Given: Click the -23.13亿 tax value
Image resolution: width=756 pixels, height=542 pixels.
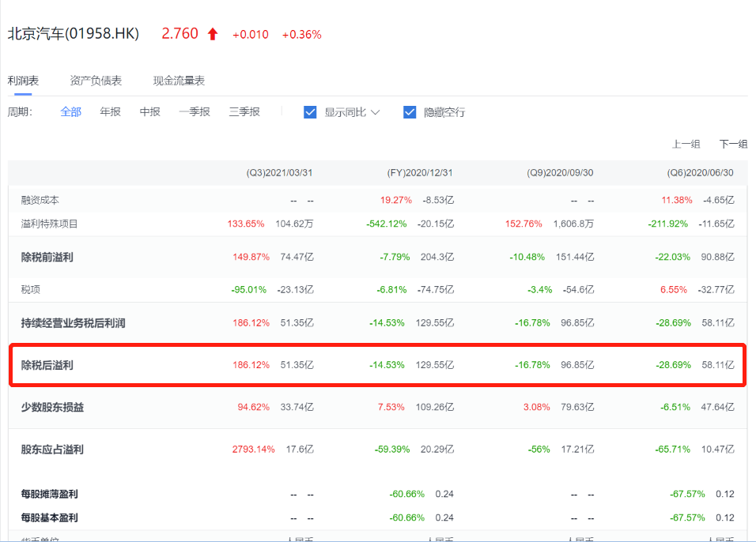Looking at the screenshot, I should tap(295, 289).
